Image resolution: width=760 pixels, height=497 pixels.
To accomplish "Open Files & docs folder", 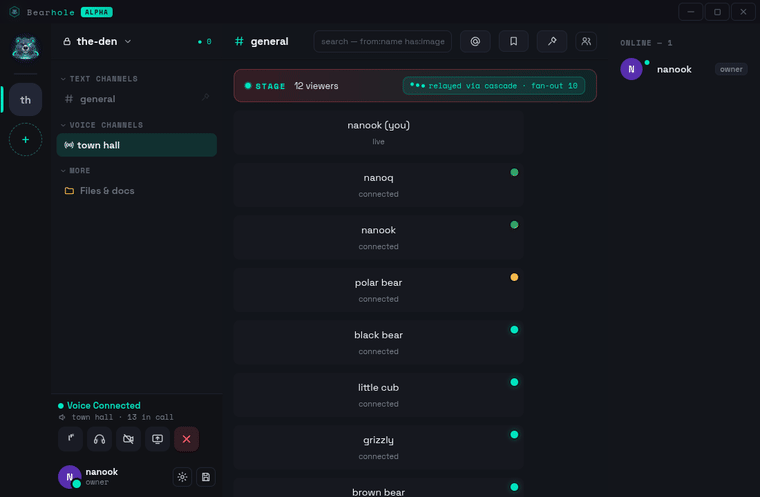I will (137, 191).
